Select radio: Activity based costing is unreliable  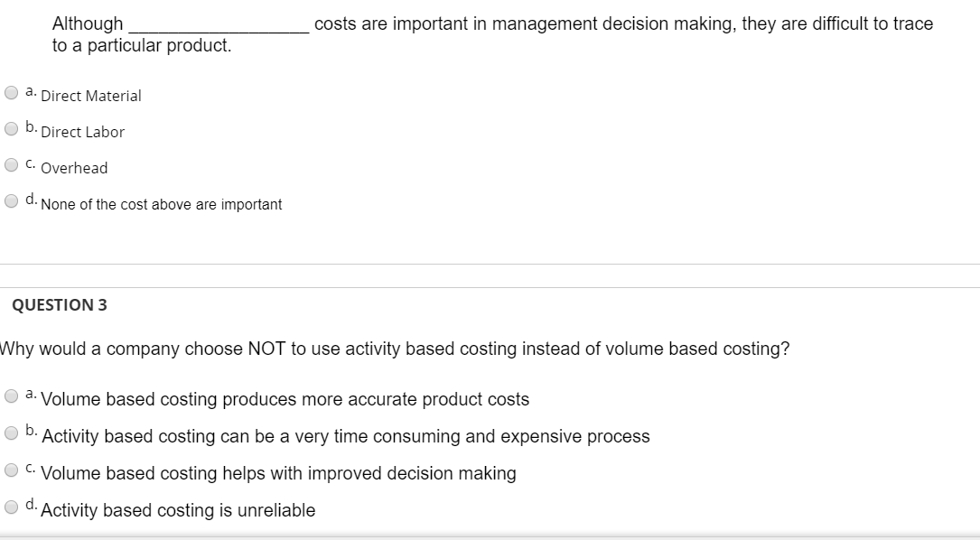11,507
